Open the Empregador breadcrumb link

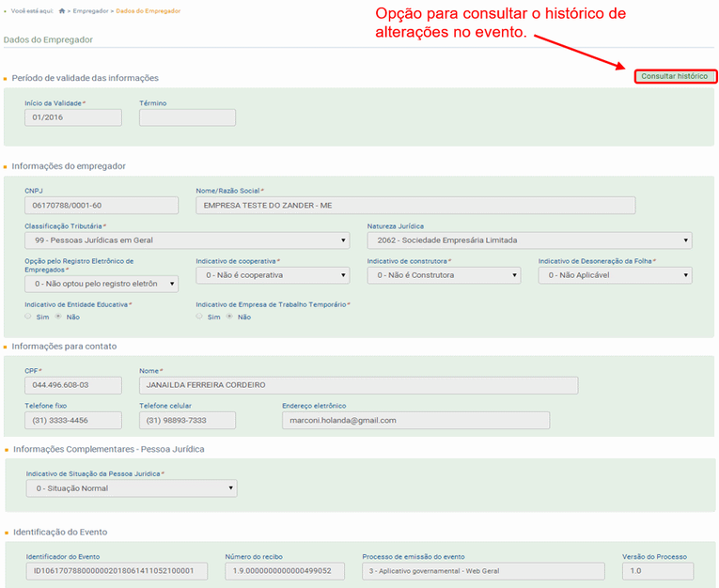pyautogui.click(x=91, y=11)
